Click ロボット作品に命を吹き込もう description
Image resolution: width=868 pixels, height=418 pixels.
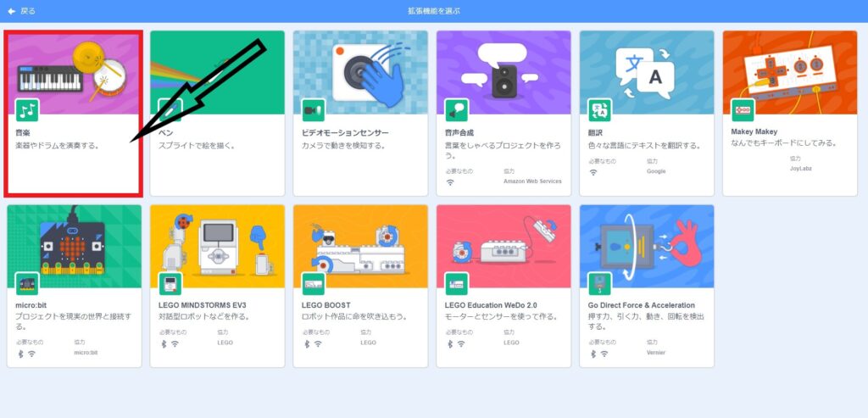pyautogui.click(x=355, y=317)
